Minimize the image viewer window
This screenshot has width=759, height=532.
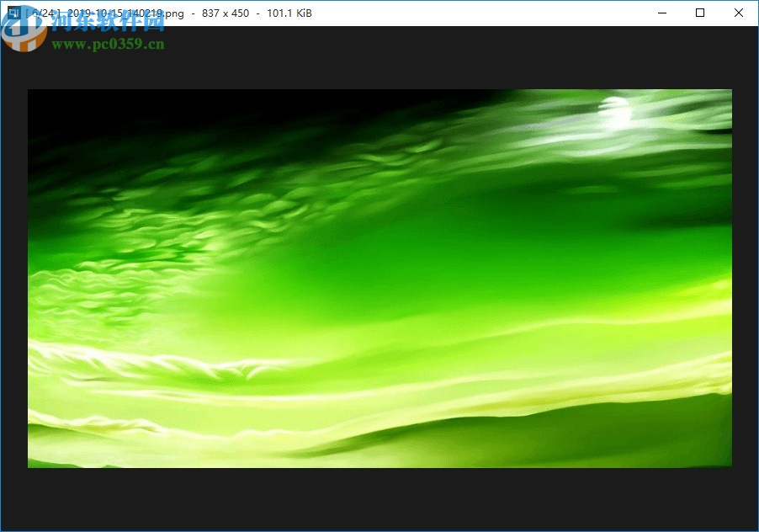[662, 13]
